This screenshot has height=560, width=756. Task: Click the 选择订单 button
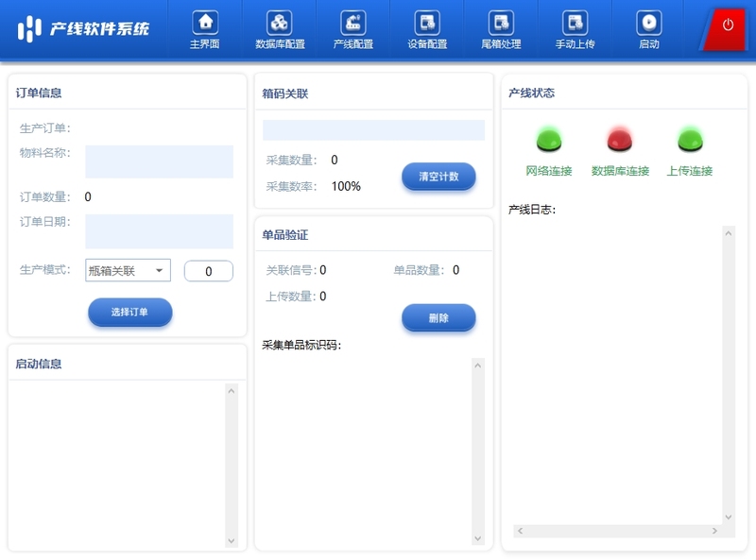pyautogui.click(x=130, y=312)
